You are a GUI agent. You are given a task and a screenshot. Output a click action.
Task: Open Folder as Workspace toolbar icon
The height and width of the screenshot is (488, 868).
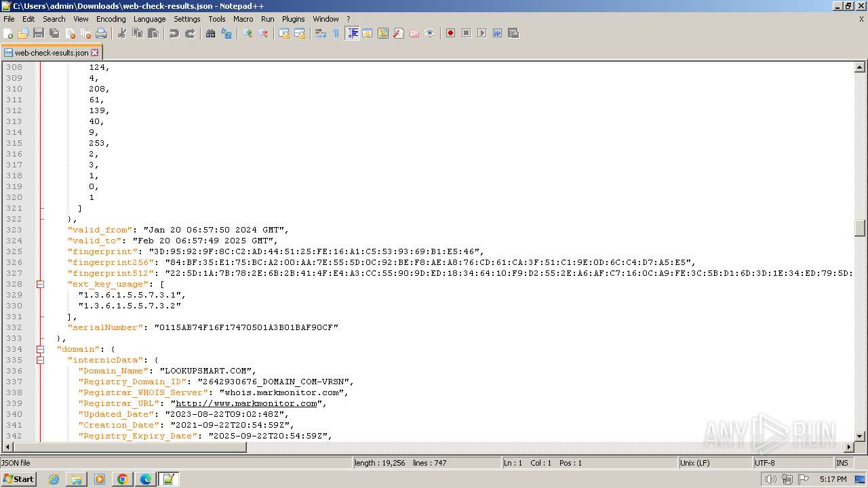(x=414, y=33)
